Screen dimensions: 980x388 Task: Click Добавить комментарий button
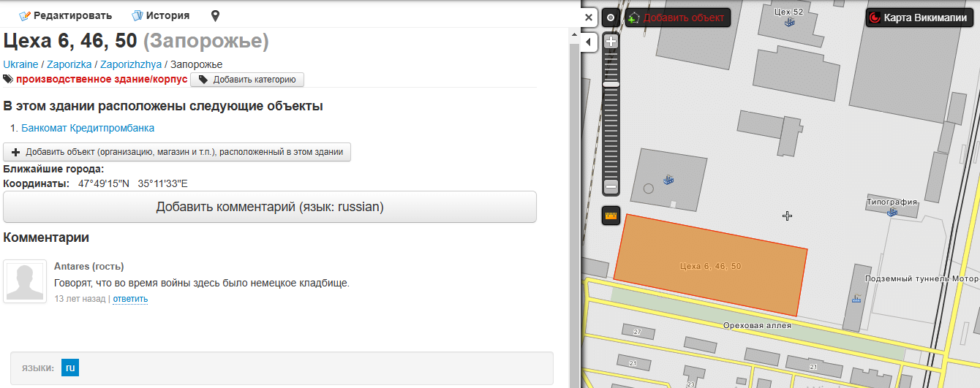(x=270, y=207)
